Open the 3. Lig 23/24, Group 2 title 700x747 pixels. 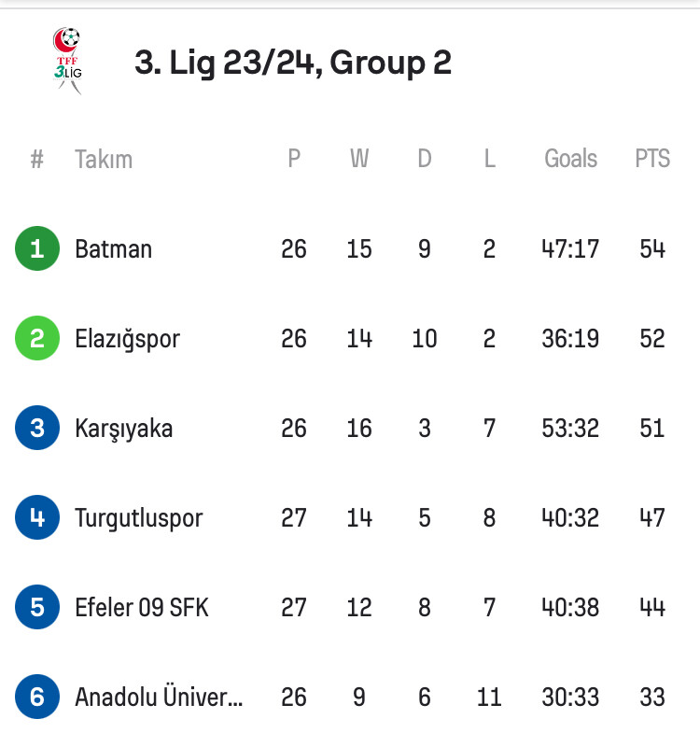tap(293, 63)
